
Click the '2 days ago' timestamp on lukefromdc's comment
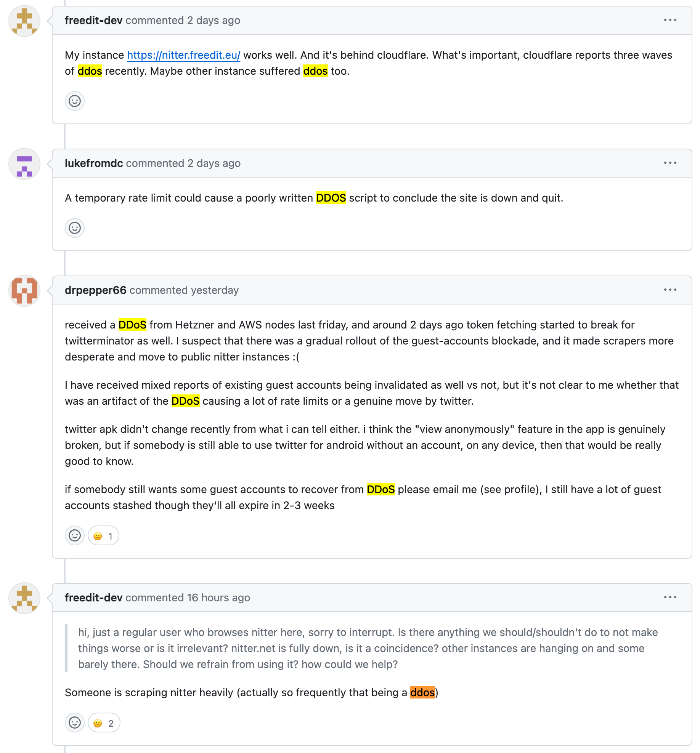point(214,163)
